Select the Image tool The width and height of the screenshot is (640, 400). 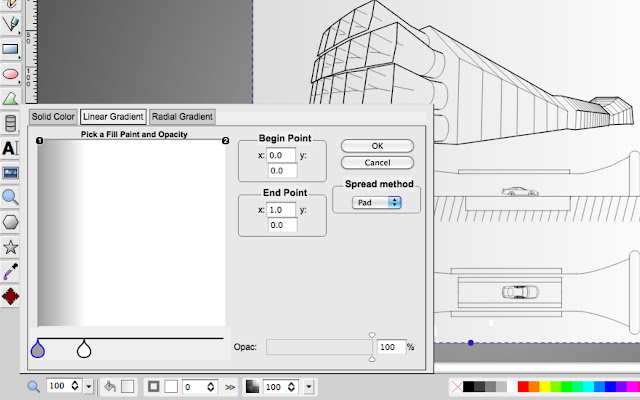(10, 173)
